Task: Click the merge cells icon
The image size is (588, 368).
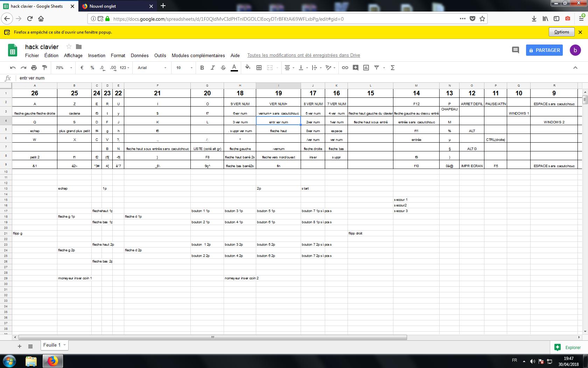Action: coord(270,68)
